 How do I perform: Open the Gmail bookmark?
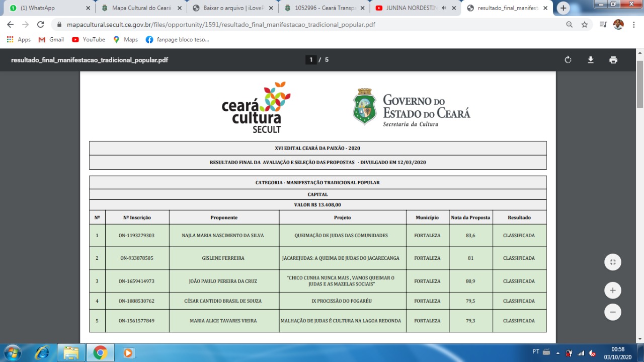click(51, 39)
